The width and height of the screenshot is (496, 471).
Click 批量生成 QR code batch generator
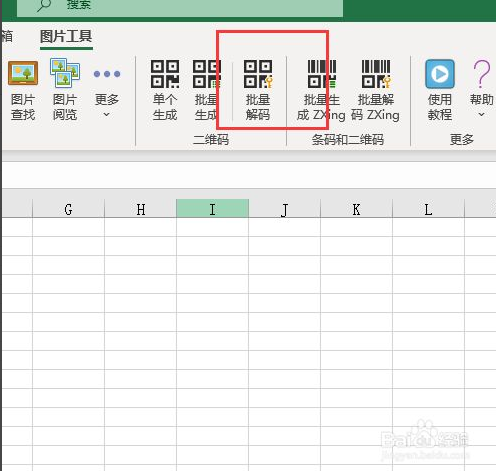(207, 91)
